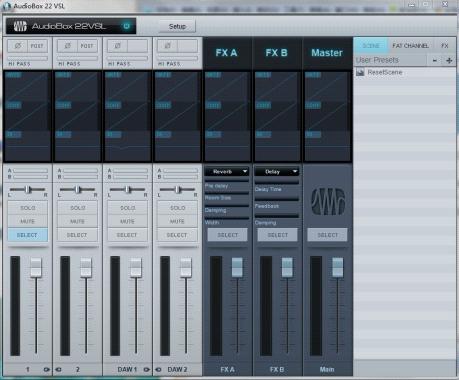Mute channel 2
459x380 pixels.
pyautogui.click(x=78, y=221)
